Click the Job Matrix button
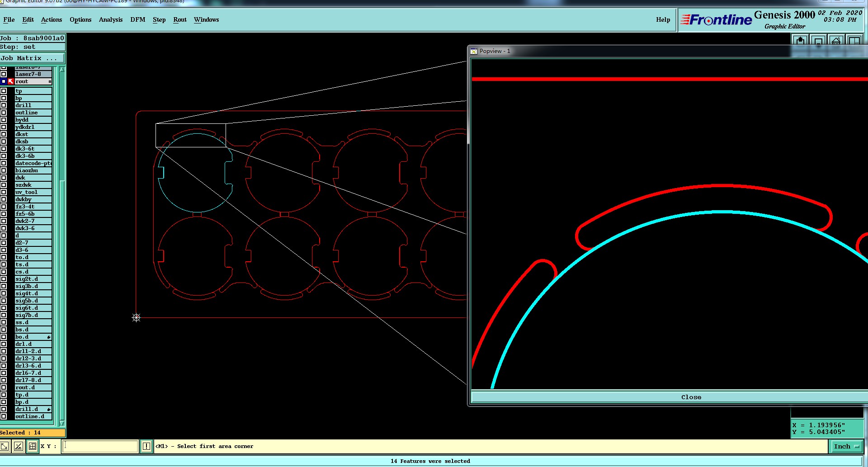The width and height of the screenshot is (868, 467). pyautogui.click(x=33, y=58)
